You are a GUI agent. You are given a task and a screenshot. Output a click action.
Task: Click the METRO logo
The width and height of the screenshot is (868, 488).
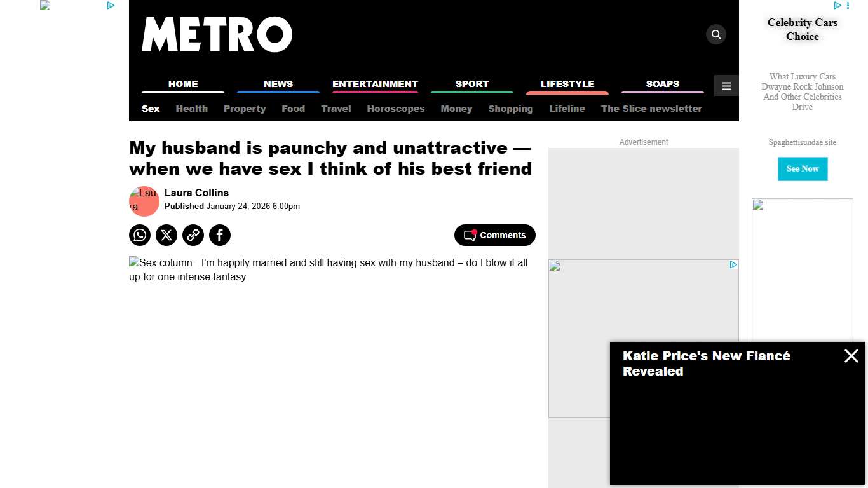(217, 35)
